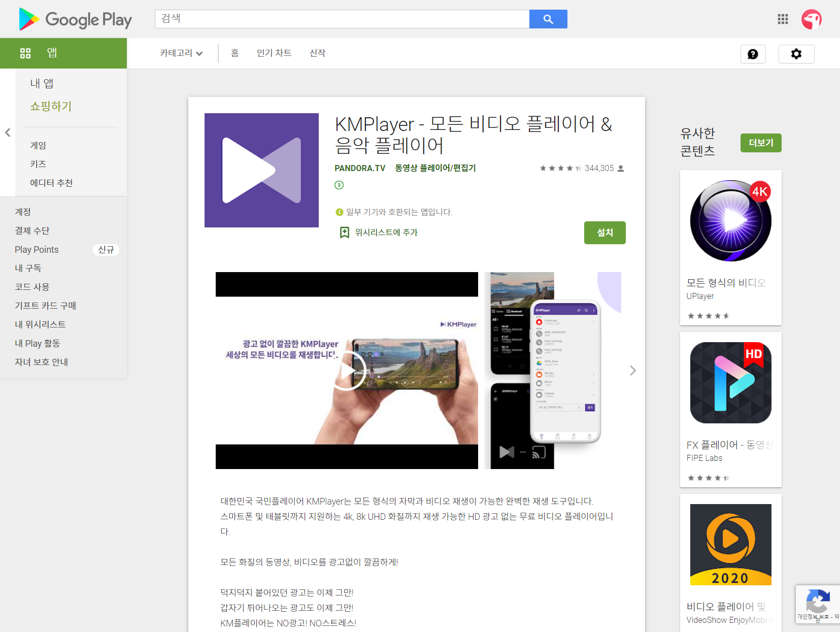The image size is (840, 632).
Task: Click the 신규 badge next to Play Points
Action: click(106, 250)
